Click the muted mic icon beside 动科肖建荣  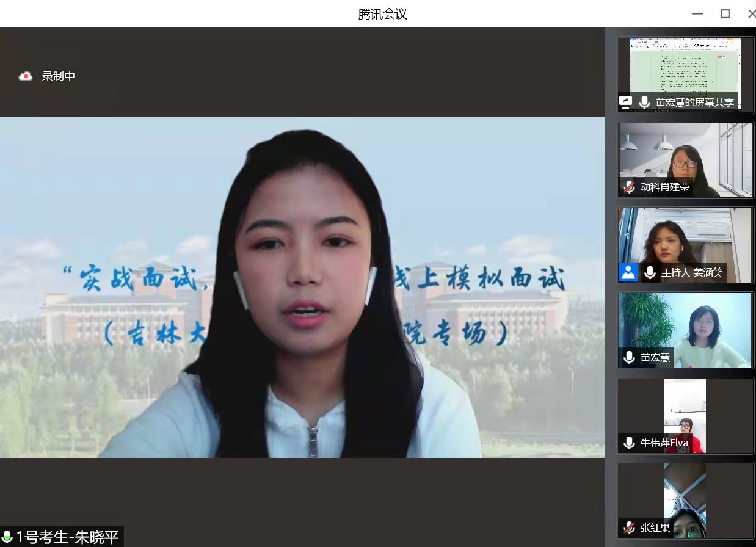point(629,187)
